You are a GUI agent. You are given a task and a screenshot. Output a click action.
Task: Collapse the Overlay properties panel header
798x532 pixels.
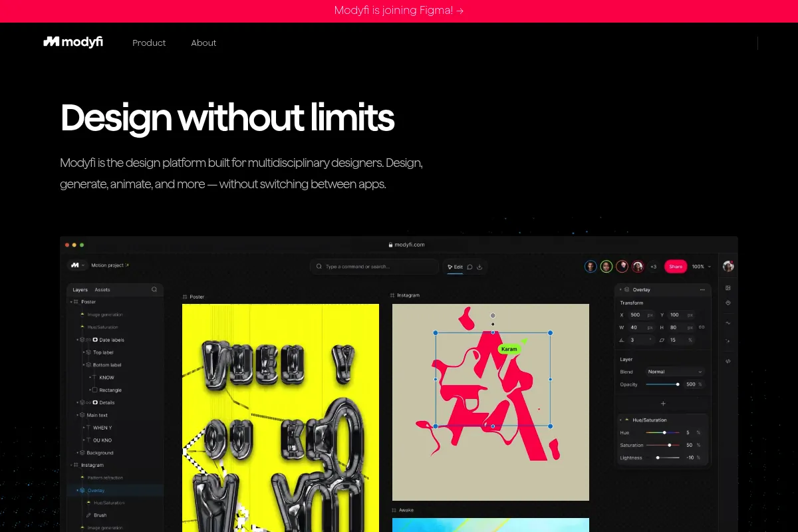tap(620, 290)
